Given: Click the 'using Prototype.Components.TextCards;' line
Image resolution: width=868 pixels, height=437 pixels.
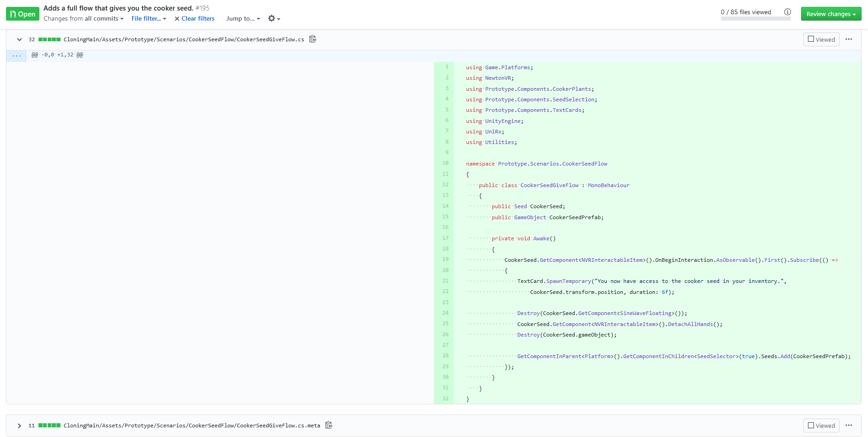Looking at the screenshot, I should pos(525,110).
